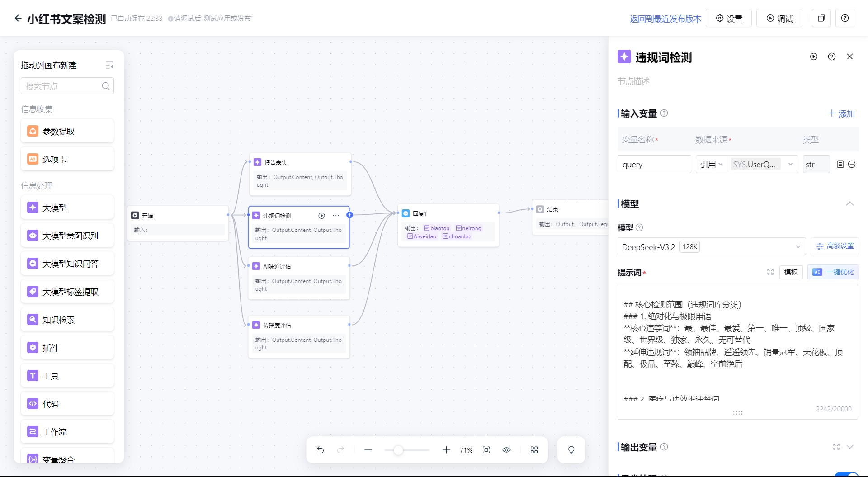868x477 pixels.
Task: Collapse the node list sidebar panel
Action: 109,65
